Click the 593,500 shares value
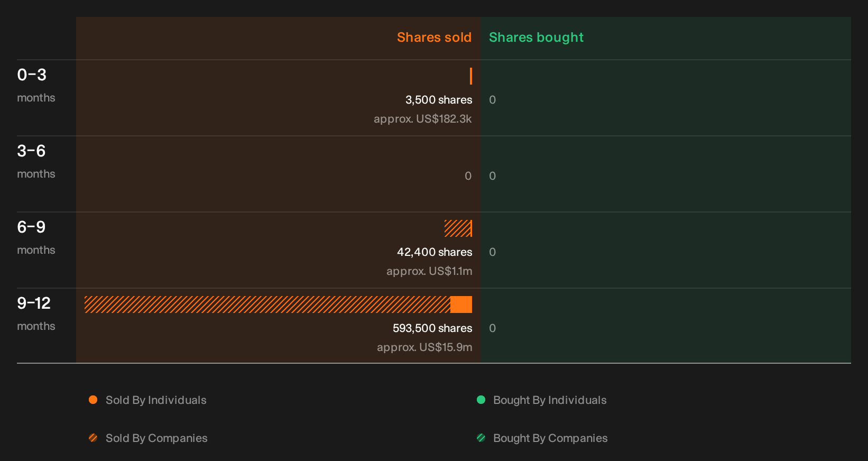Image resolution: width=868 pixels, height=461 pixels. pos(432,328)
